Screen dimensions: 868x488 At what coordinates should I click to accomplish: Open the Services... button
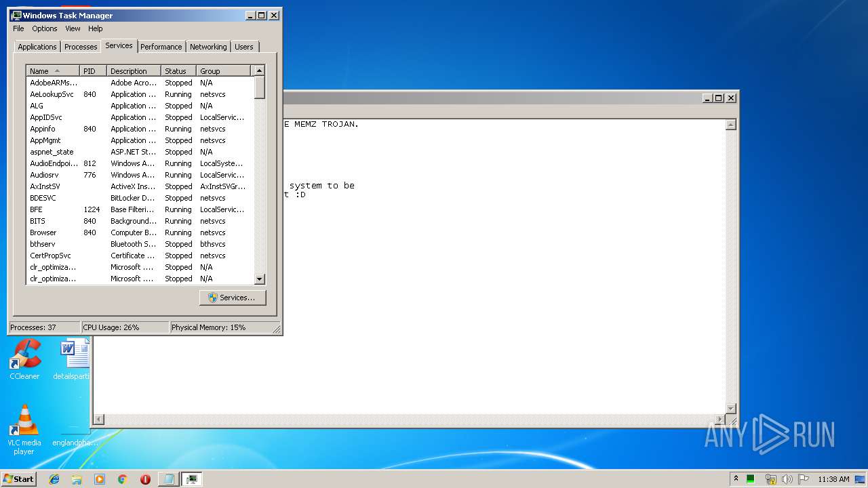click(x=233, y=298)
